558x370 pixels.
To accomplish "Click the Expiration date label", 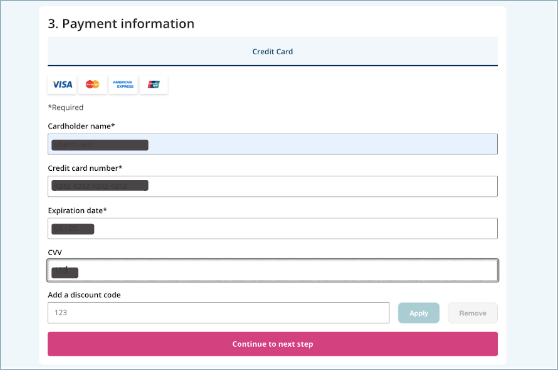I will (77, 211).
